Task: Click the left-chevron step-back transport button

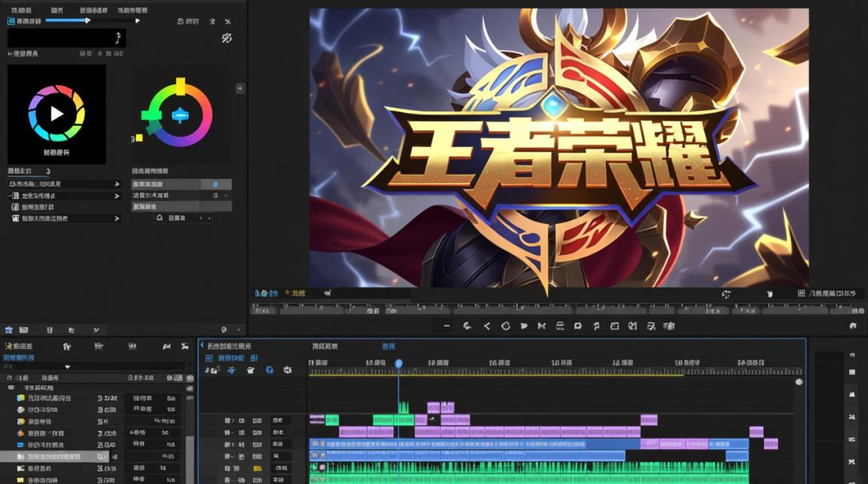Action: click(x=488, y=327)
